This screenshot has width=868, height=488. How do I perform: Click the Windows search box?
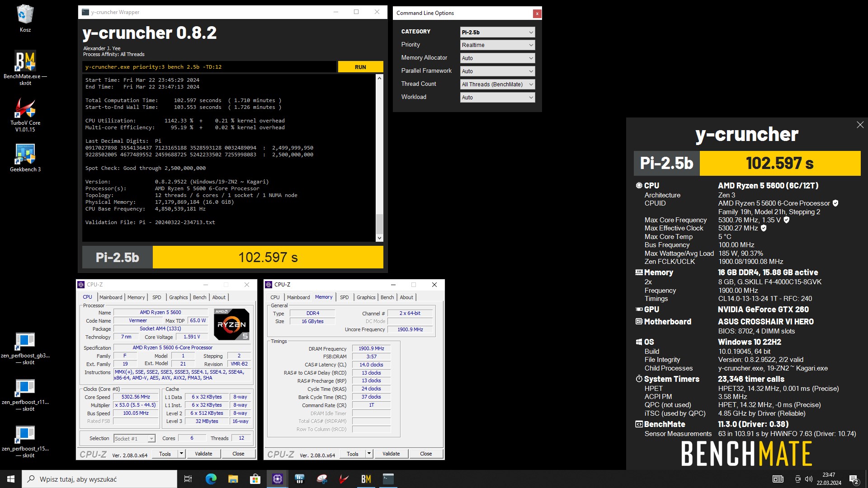[99, 479]
